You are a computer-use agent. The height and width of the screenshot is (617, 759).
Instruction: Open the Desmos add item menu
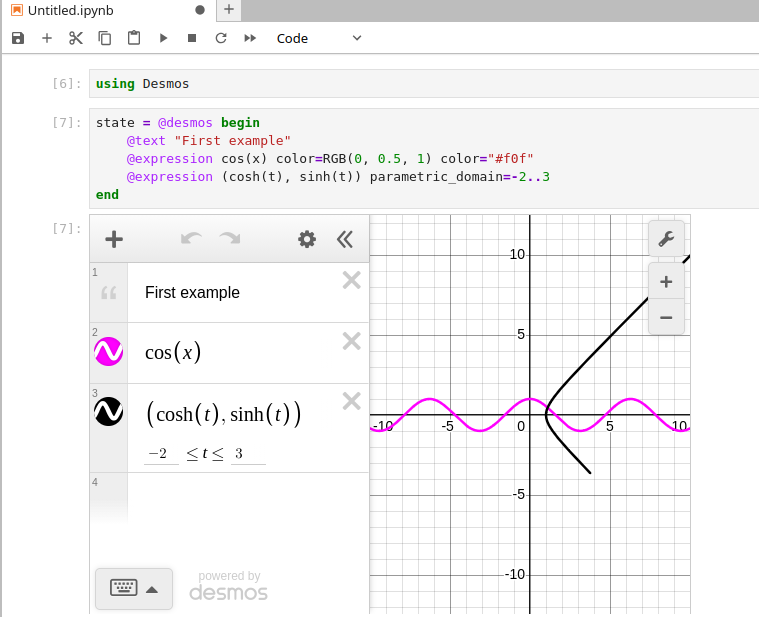point(114,239)
